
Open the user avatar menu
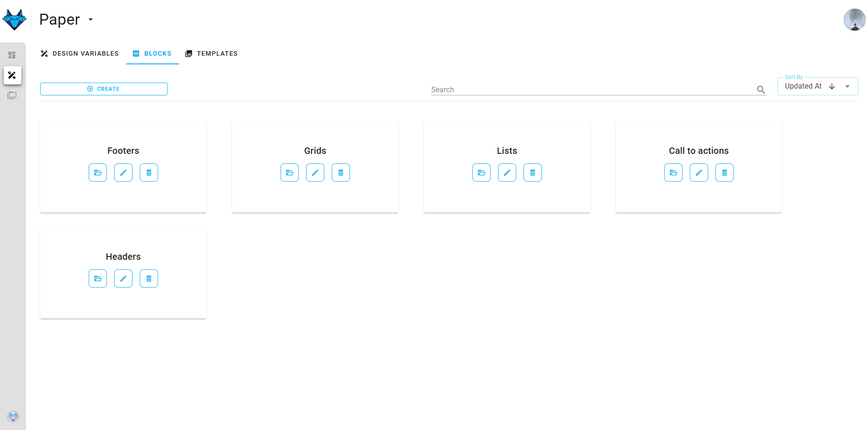(854, 20)
